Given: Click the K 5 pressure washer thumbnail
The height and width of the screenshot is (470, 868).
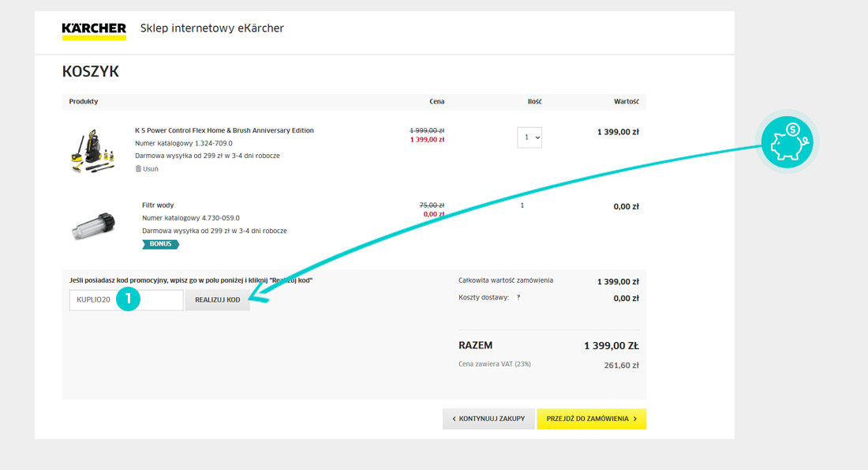Looking at the screenshot, I should pos(93,152).
